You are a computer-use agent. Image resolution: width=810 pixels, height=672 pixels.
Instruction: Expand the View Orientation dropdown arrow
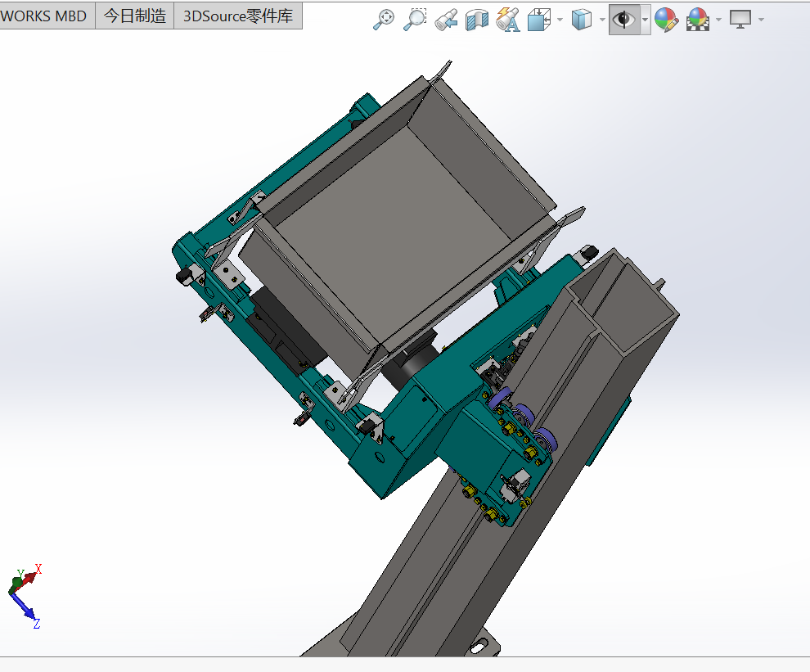(x=560, y=20)
